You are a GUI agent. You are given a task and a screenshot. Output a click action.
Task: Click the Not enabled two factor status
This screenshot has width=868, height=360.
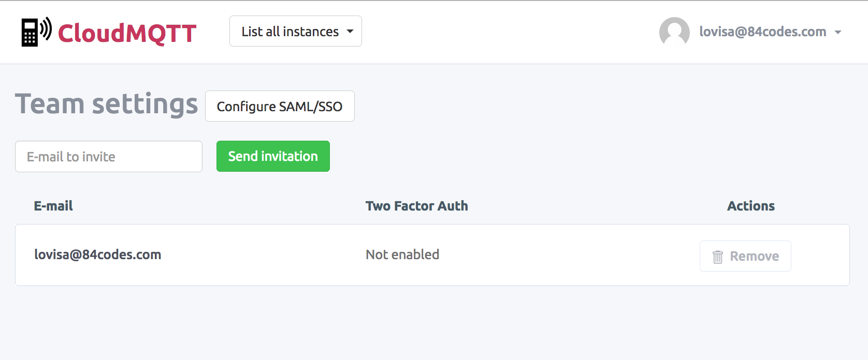pyautogui.click(x=402, y=254)
